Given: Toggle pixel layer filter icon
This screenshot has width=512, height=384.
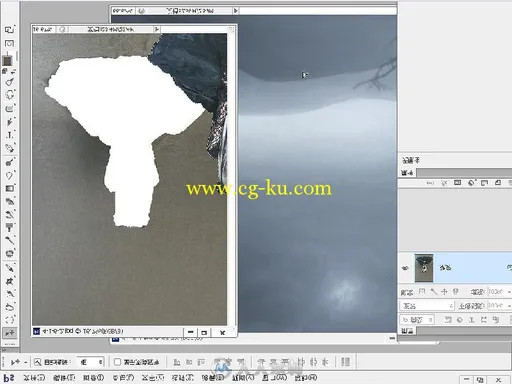Looking at the screenshot, I should pyautogui.click(x=448, y=320).
